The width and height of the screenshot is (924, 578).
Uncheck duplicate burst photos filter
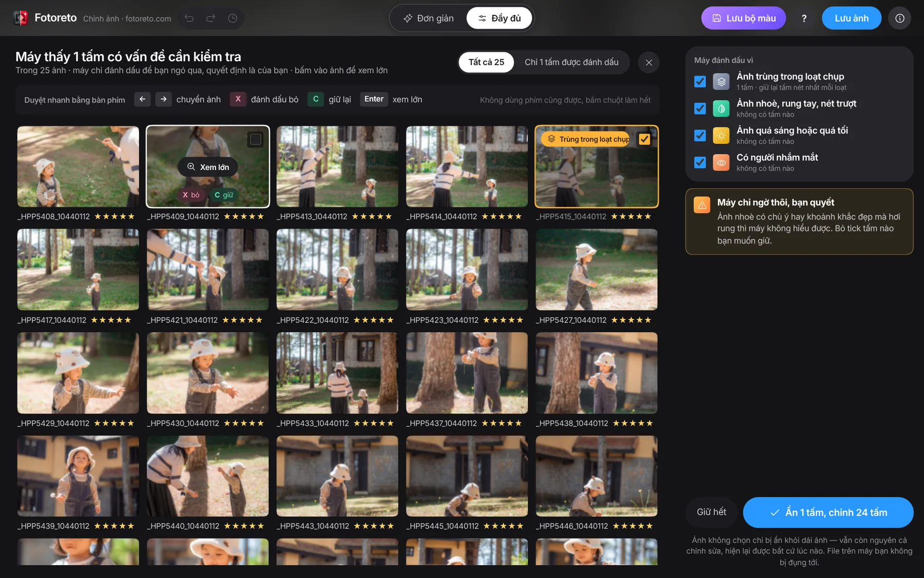pyautogui.click(x=700, y=82)
